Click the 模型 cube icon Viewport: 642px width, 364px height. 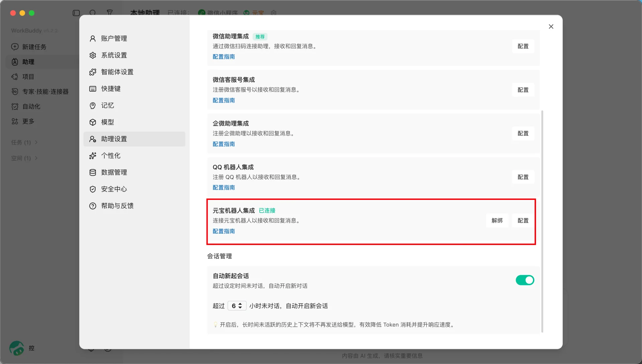tap(93, 122)
